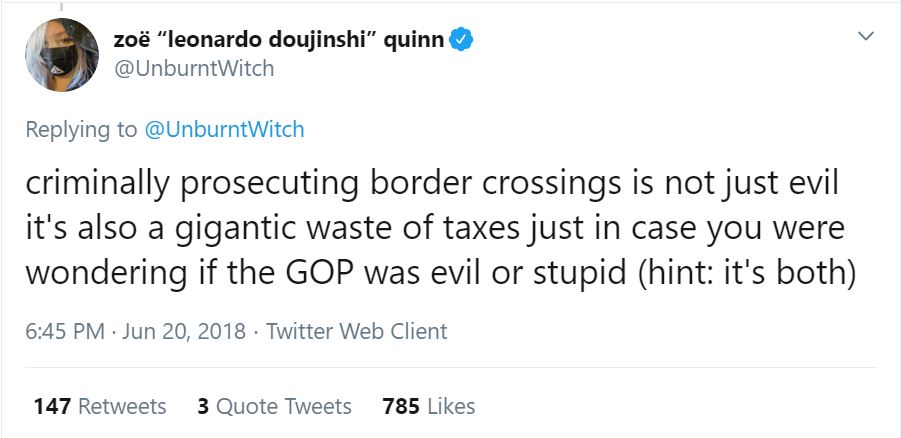Open the tweet options chevron menu
The width and height of the screenshot is (901, 438).
point(866,37)
